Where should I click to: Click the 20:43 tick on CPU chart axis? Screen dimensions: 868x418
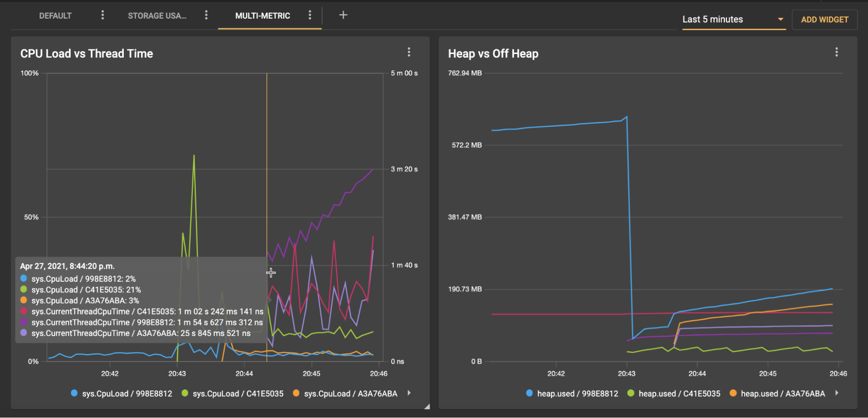(177, 374)
